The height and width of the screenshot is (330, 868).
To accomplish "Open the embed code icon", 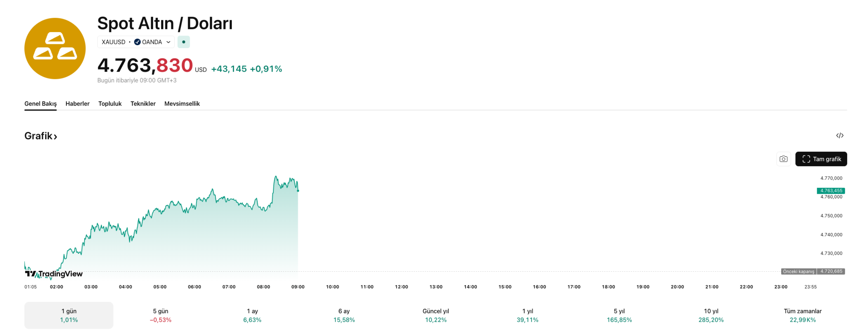I will click(840, 136).
